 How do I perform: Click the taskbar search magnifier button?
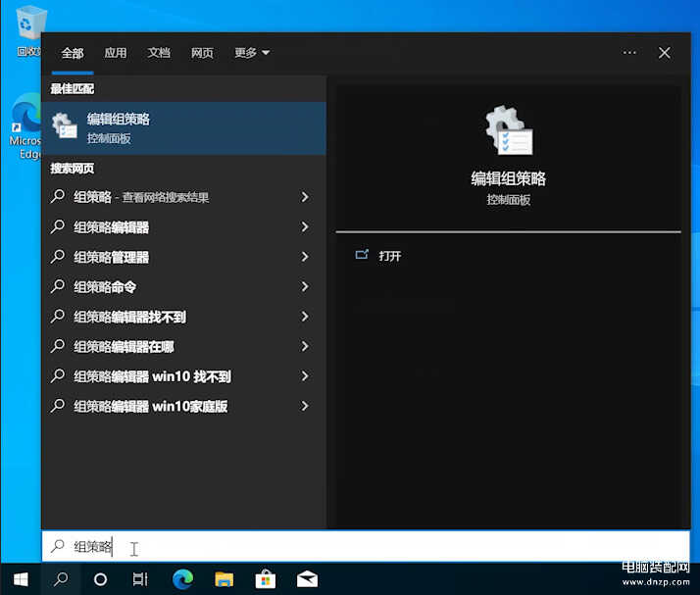point(61,579)
